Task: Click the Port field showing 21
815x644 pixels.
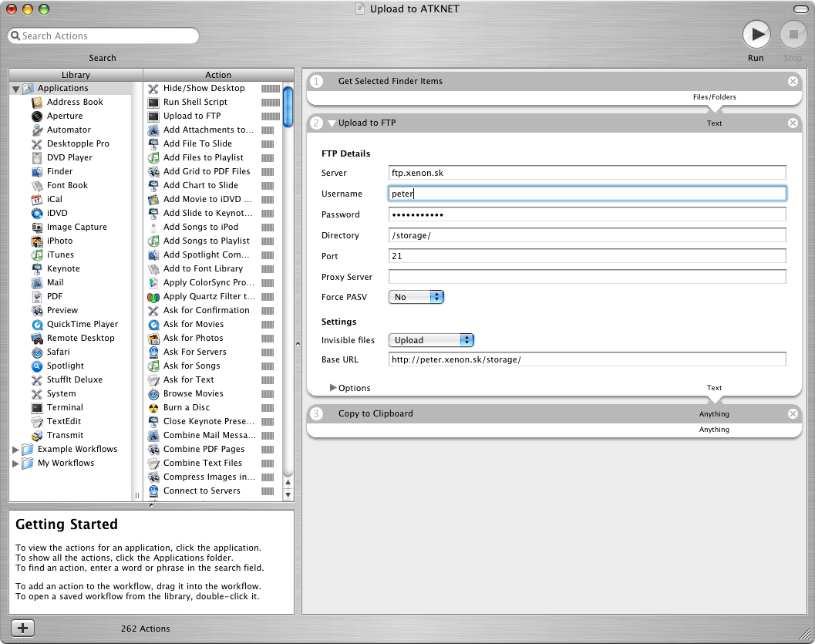Action: [x=587, y=256]
